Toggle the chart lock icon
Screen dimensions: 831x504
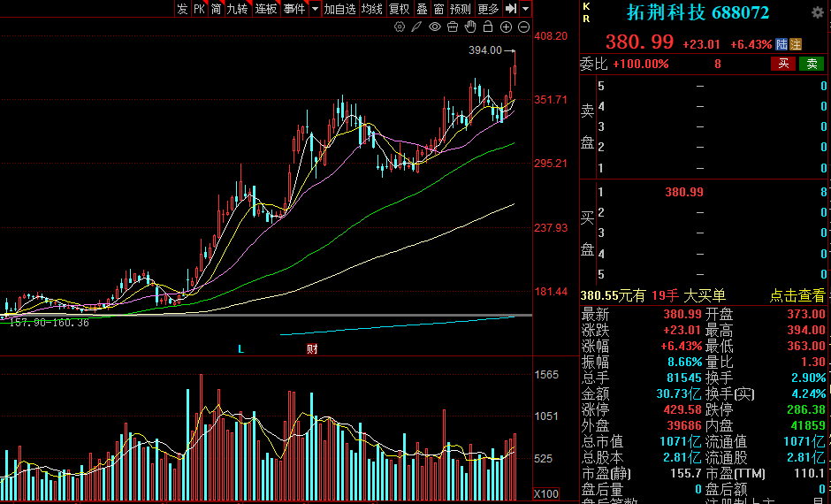point(487,27)
